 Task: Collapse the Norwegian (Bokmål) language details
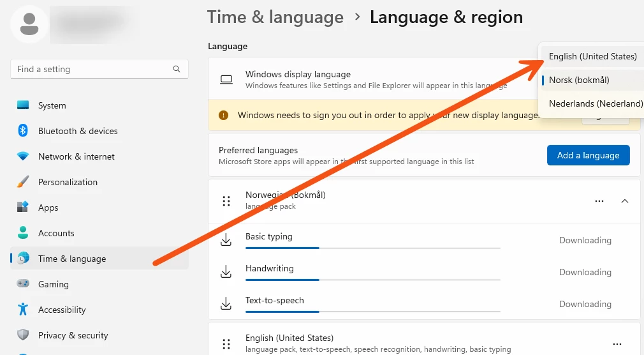tap(625, 201)
